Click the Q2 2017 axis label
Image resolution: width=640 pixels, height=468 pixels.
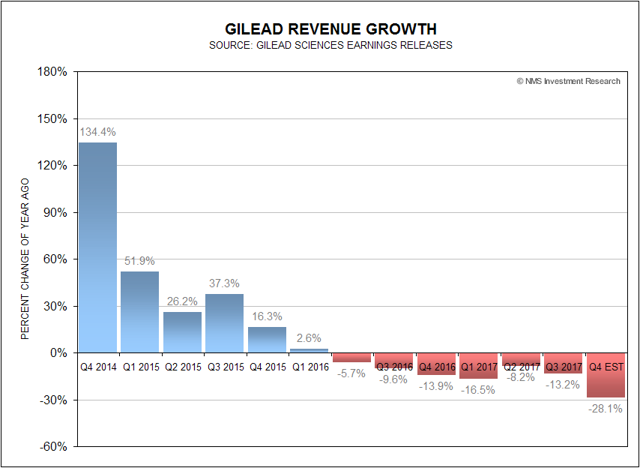click(521, 367)
